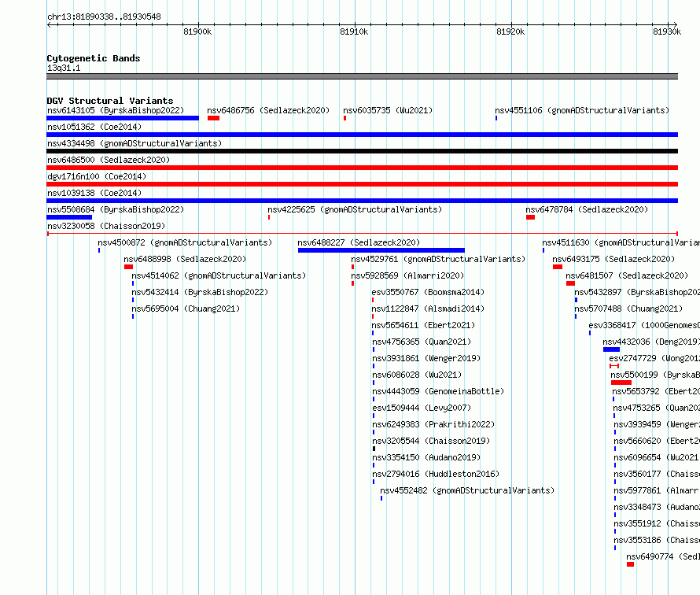Click nsv5707488 (Chuang2021) label
Screen dimensions: 700x595
(x=628, y=309)
